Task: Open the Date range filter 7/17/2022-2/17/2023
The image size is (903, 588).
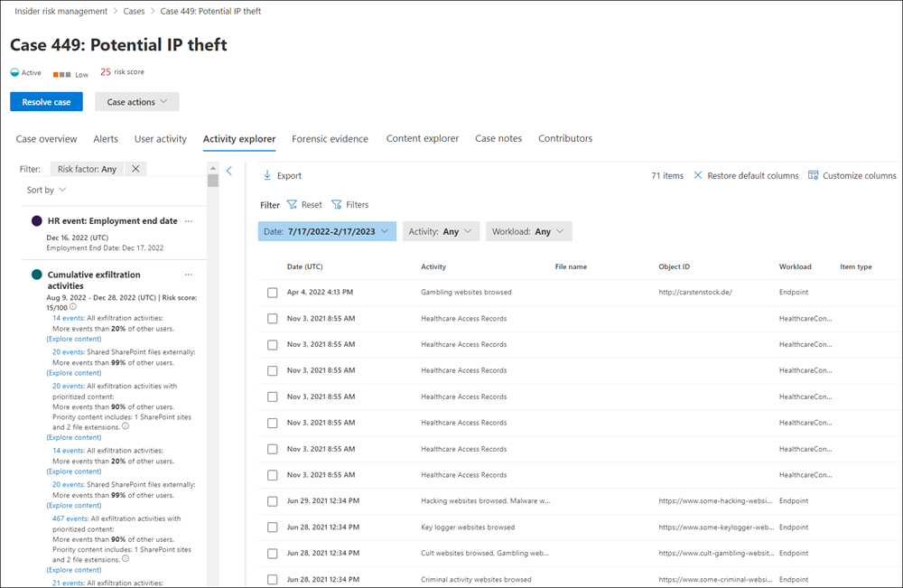Action: [327, 231]
